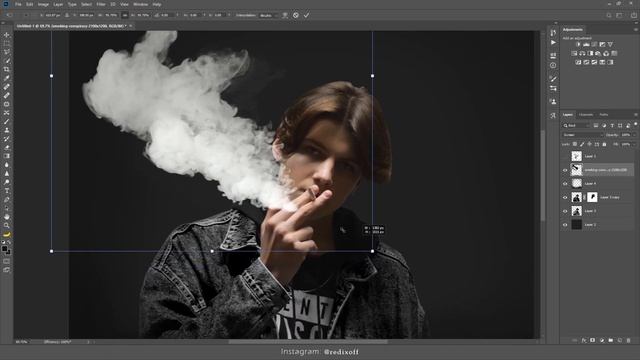Select the Blur tool
Image resolution: width=640 pixels, height=360 pixels.
[7, 165]
